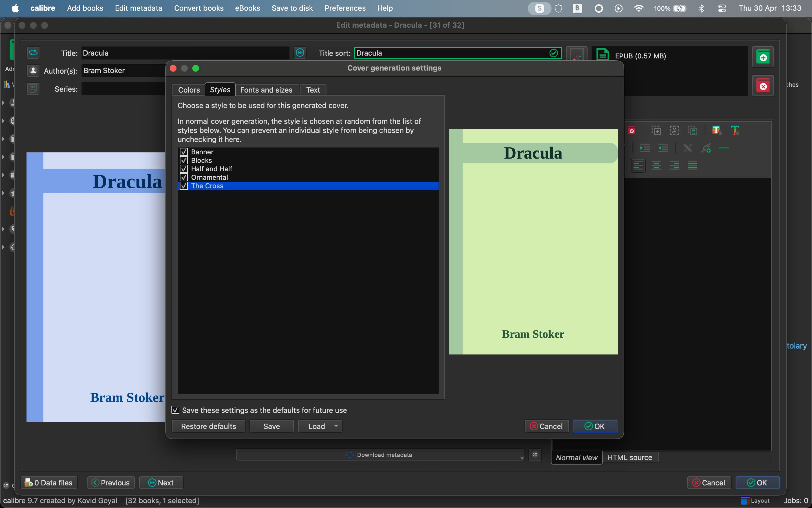
Task: Click Previous in Edit metadata window
Action: tap(111, 483)
